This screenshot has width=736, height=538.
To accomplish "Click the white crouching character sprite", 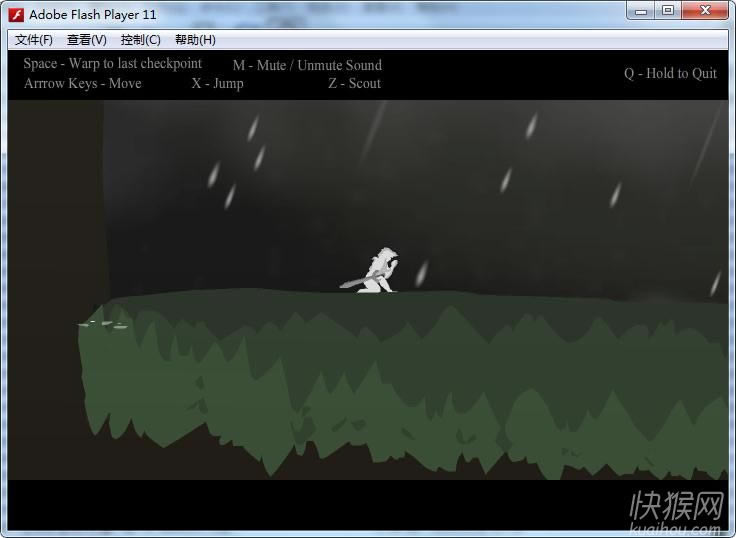I will (x=377, y=271).
